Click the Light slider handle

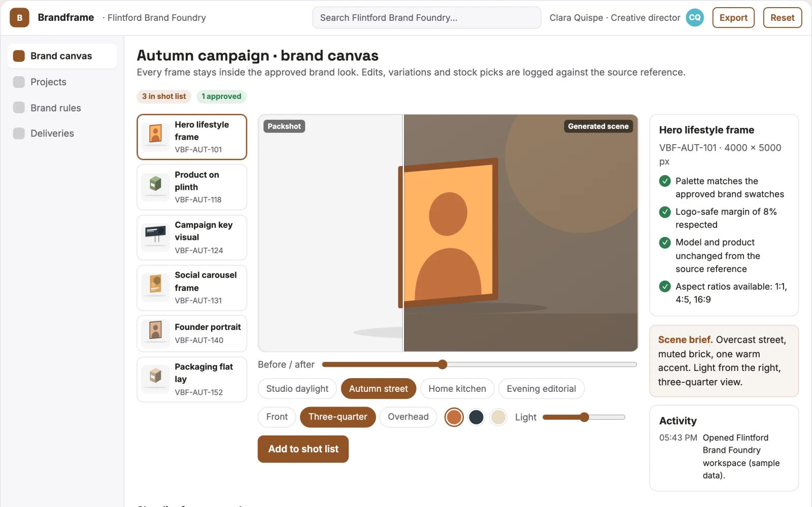pos(585,417)
